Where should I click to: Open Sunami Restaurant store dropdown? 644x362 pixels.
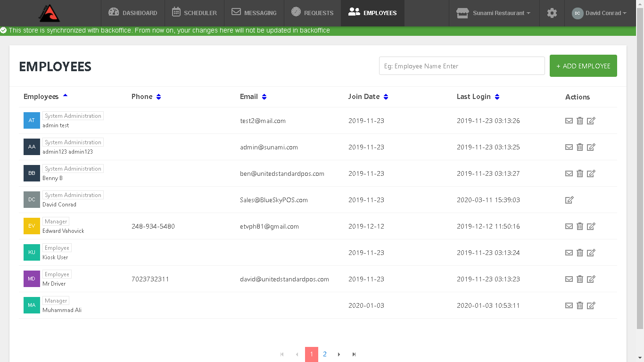pos(494,13)
